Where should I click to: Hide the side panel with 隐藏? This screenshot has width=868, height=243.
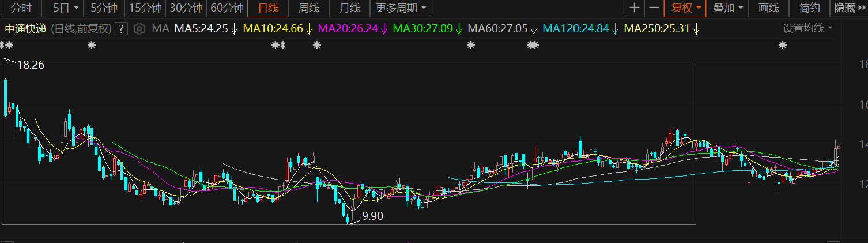point(848,8)
